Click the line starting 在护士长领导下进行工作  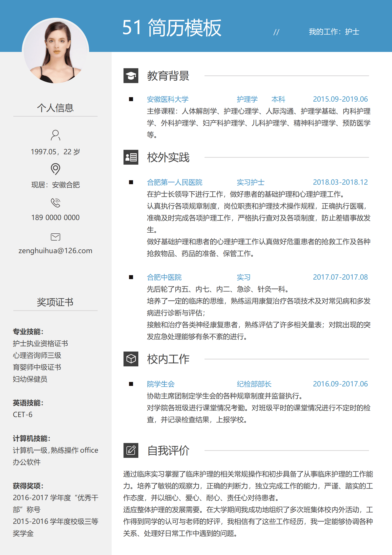(x=246, y=194)
